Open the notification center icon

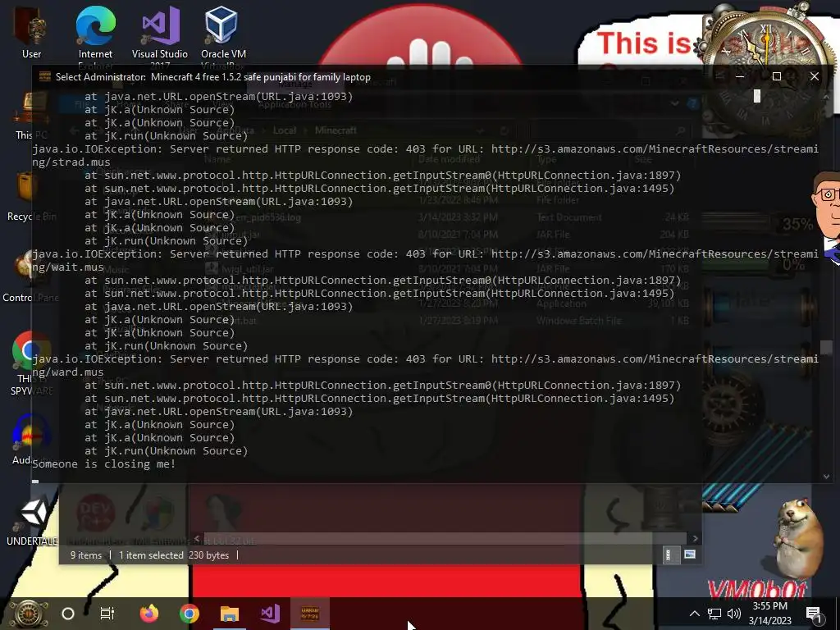(813, 614)
